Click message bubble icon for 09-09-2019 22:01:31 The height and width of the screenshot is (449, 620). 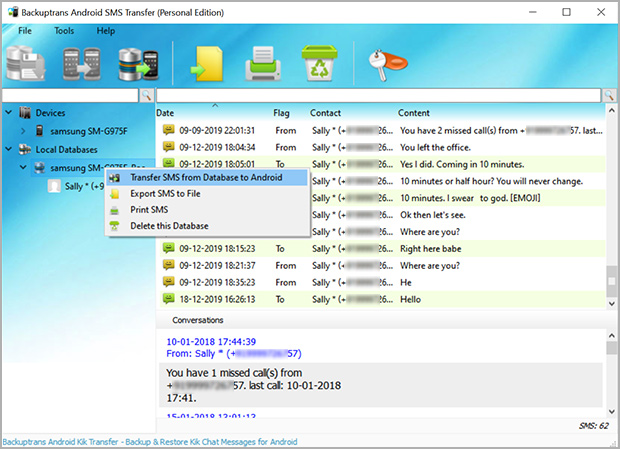pos(168,130)
